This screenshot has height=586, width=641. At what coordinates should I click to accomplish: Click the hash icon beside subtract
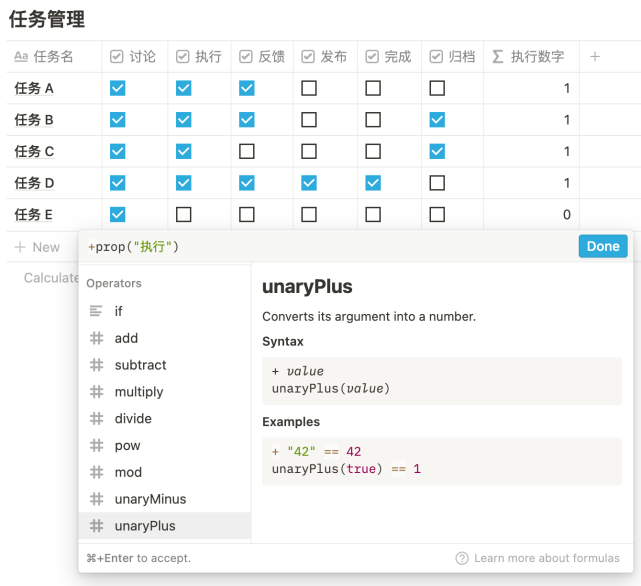coord(97,365)
